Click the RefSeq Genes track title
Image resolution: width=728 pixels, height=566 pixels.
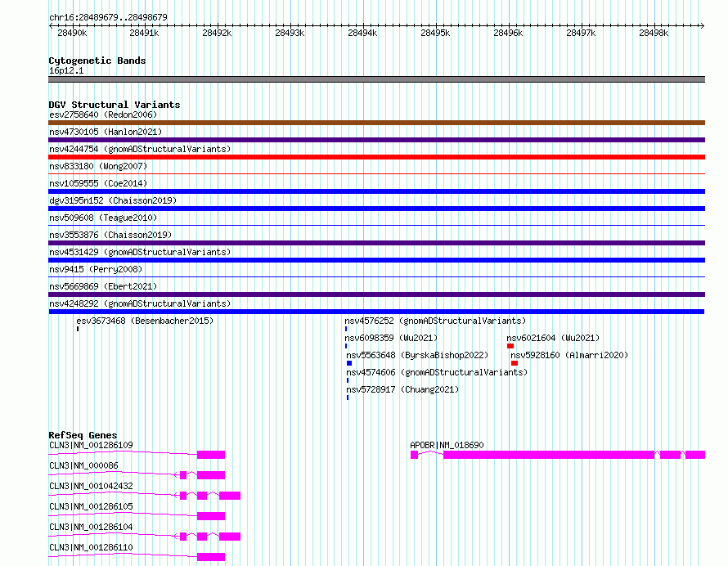(x=83, y=435)
